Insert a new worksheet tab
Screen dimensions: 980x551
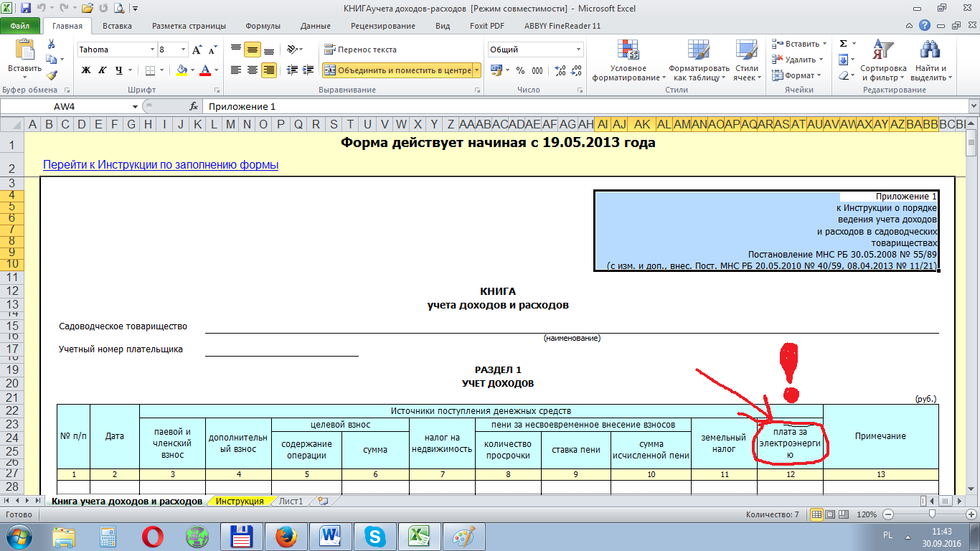(x=322, y=501)
